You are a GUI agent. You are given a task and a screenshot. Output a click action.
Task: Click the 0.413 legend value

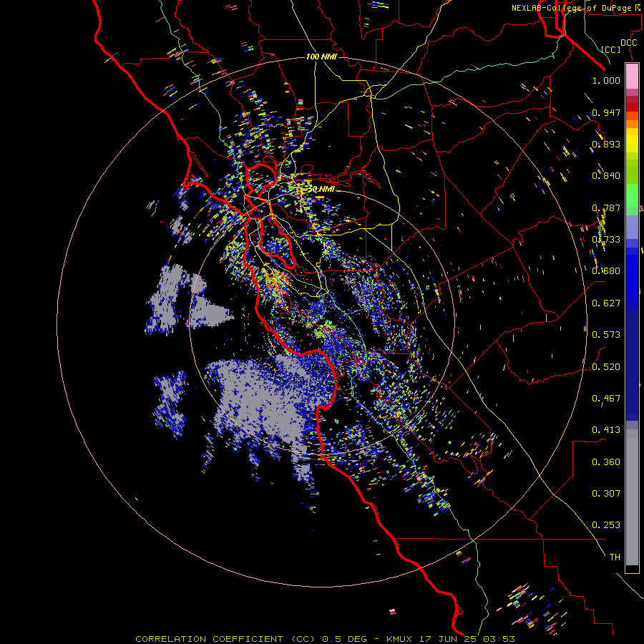click(x=606, y=430)
